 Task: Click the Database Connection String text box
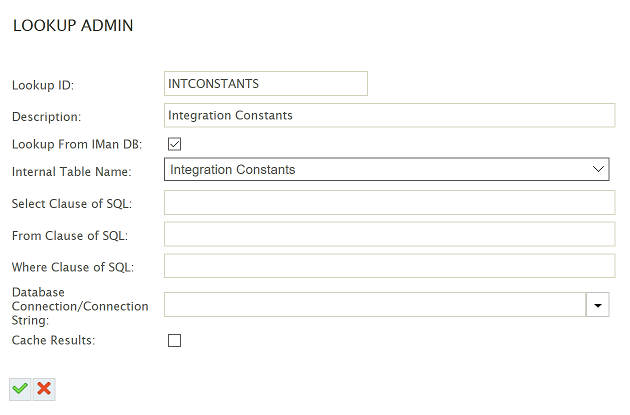[375, 305]
